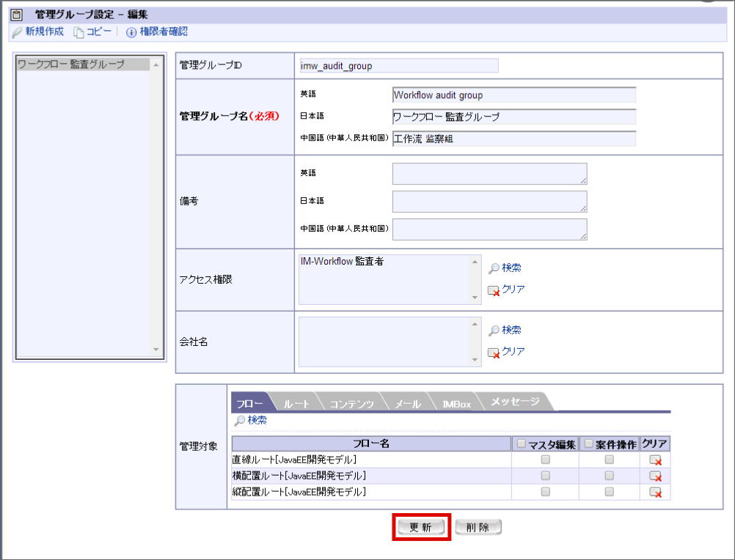The height and width of the screenshot is (560, 735).
Task: Click the English group name field
Action: (x=514, y=95)
